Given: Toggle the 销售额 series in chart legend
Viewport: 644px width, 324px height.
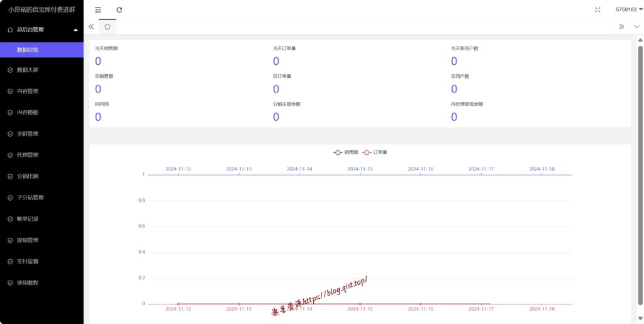Looking at the screenshot, I should [346, 152].
